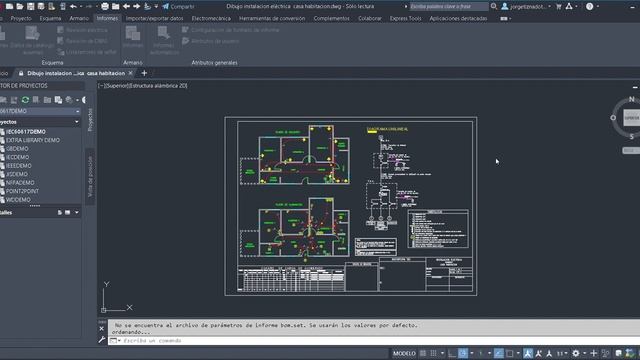Select the GBDEMO project
Screen dimensions: 640x360
pyautogui.click(x=17, y=149)
